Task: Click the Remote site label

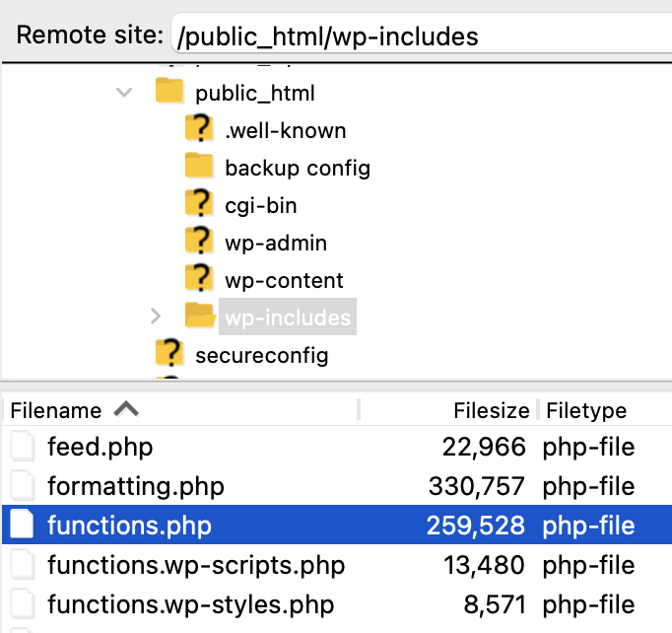Action: pyautogui.click(x=90, y=35)
